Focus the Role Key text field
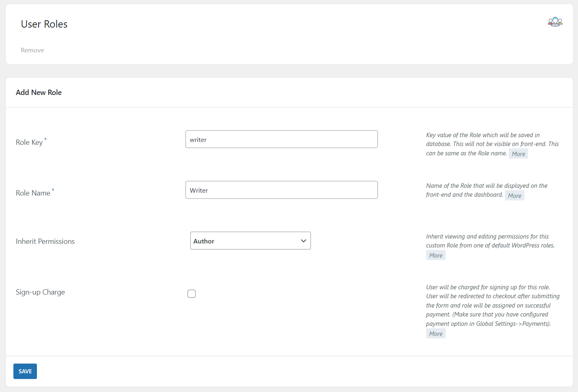578x392 pixels. (x=281, y=139)
